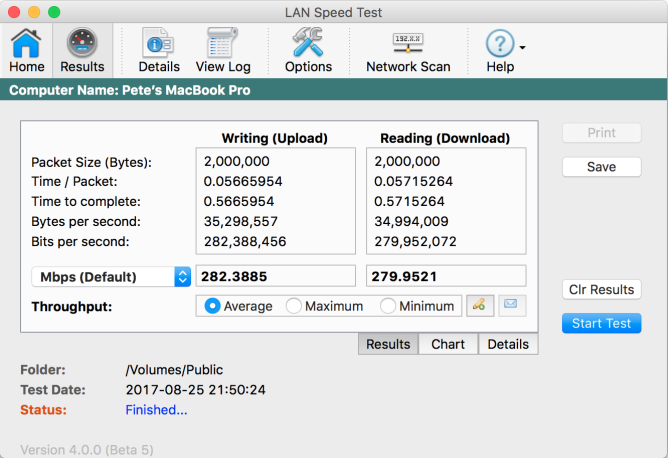Click the Version 4.0.0 (Beta 5) label

pos(87,450)
